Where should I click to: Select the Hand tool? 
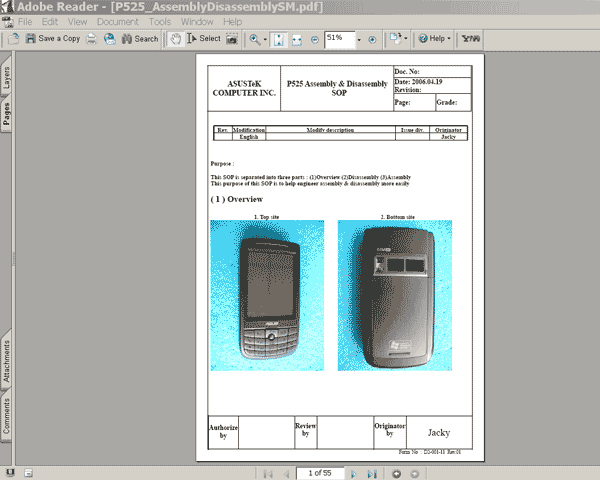[175, 39]
